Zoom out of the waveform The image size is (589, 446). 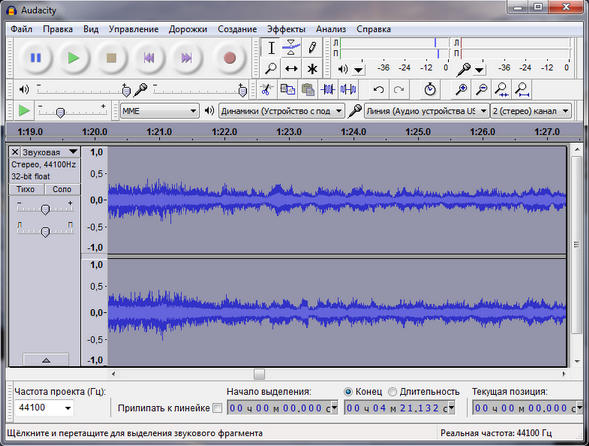point(482,89)
